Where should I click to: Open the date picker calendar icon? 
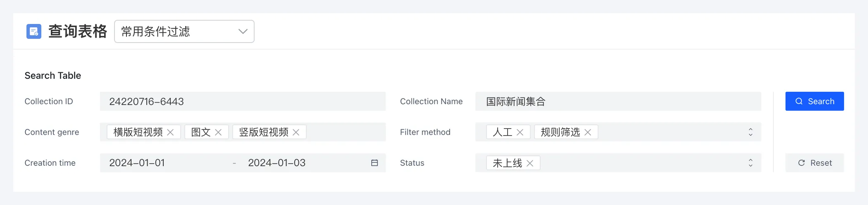click(374, 163)
